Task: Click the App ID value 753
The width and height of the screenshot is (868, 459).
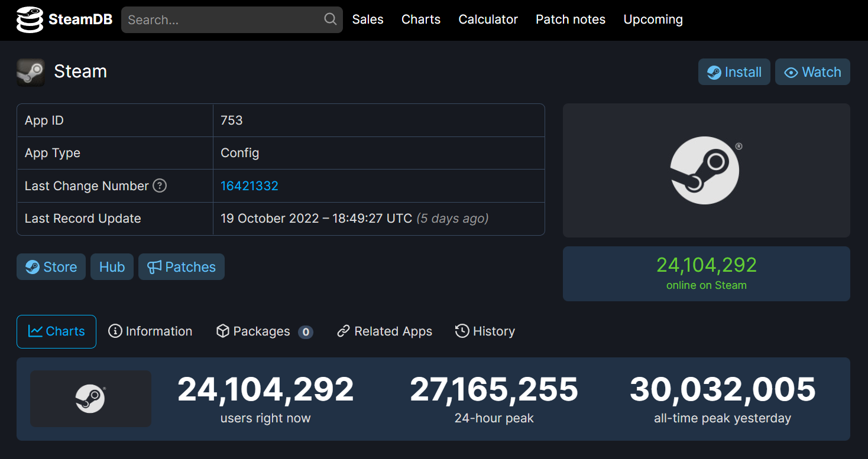Action: (x=232, y=121)
